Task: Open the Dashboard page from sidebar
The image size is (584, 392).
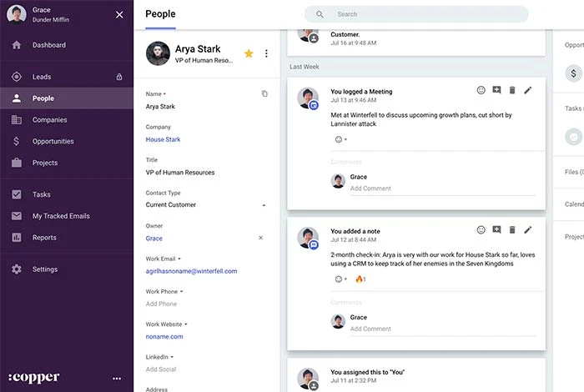Action: pos(48,45)
